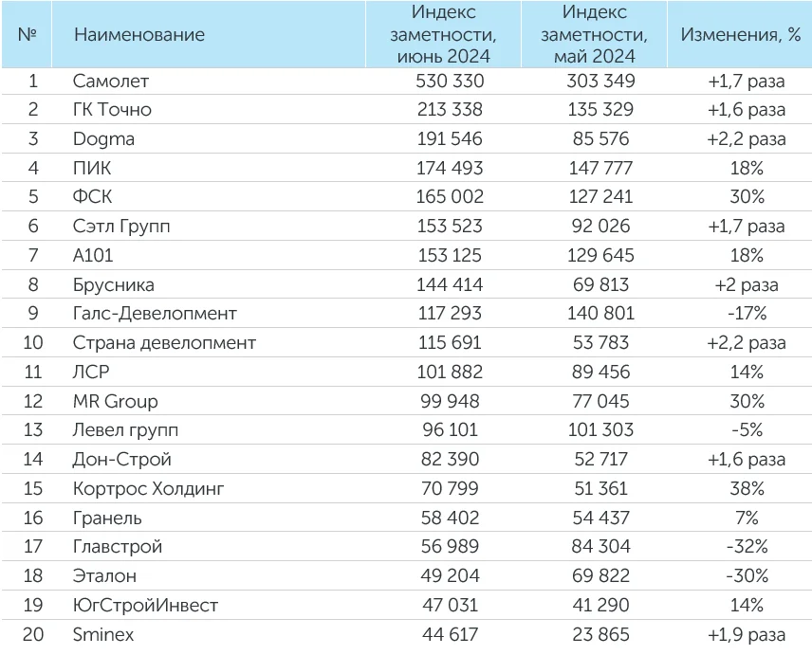Click the "Брусника" company name

click(x=114, y=284)
